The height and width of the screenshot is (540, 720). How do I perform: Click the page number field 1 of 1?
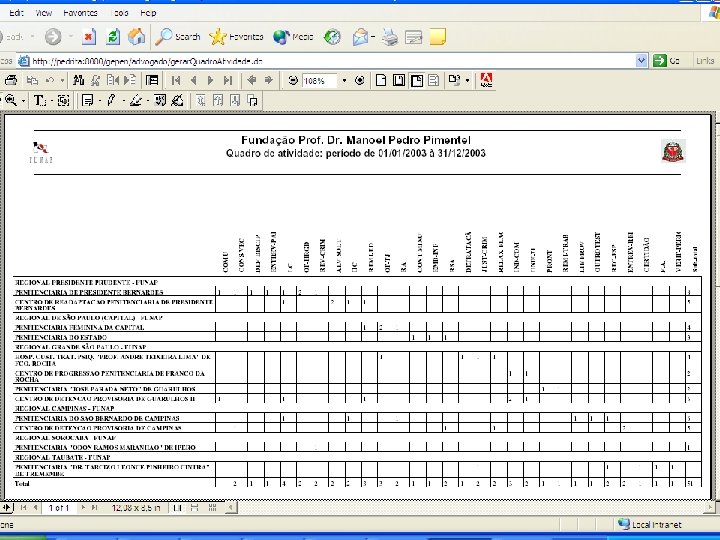pos(59,508)
